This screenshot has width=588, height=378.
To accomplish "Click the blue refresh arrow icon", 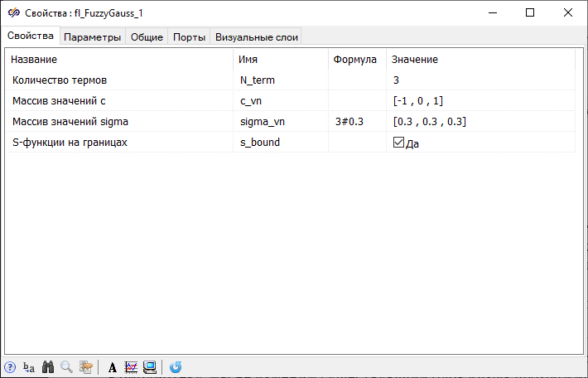I will (176, 366).
